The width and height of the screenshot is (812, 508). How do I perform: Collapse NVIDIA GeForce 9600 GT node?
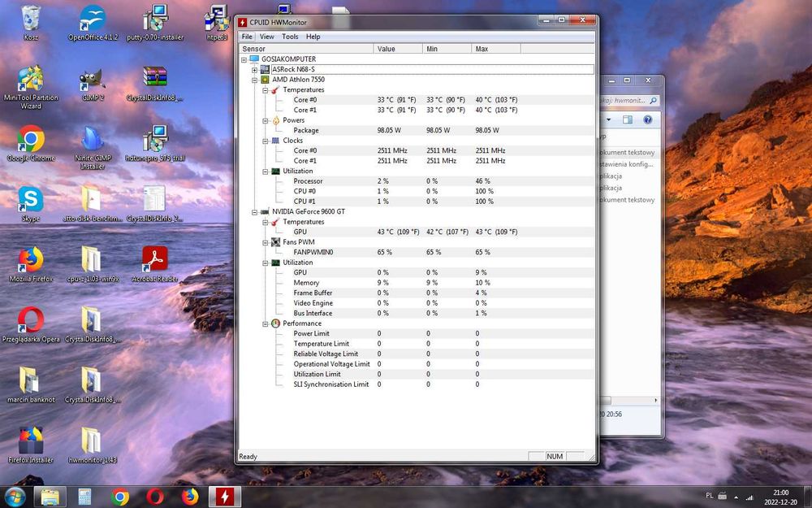(254, 211)
